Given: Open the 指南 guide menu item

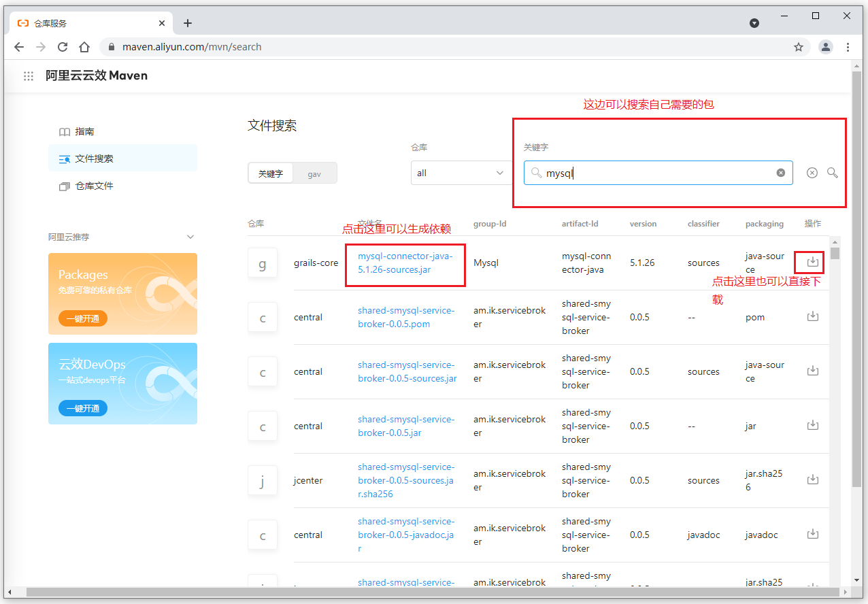Looking at the screenshot, I should (84, 131).
